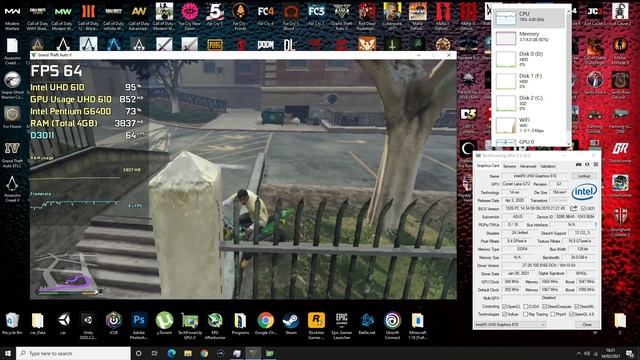Viewport: 640px width, 360px height.
Task: Open GPU-Z hamburger menu icon
Action: [596, 165]
